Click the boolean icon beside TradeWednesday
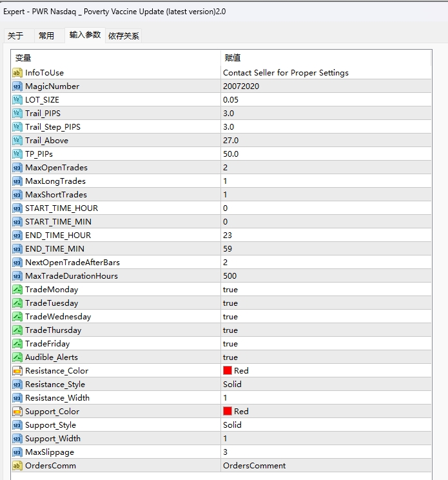The width and height of the screenshot is (448, 480). point(17,317)
